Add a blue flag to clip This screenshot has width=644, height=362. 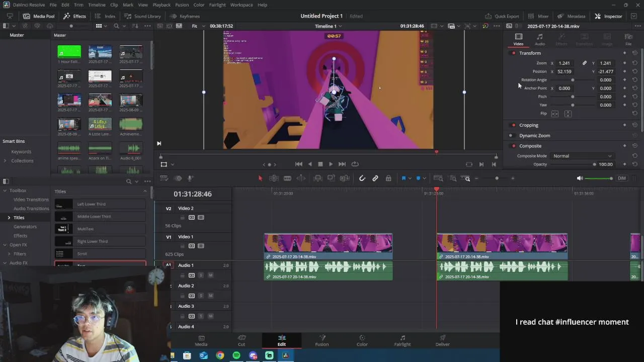coord(403,178)
